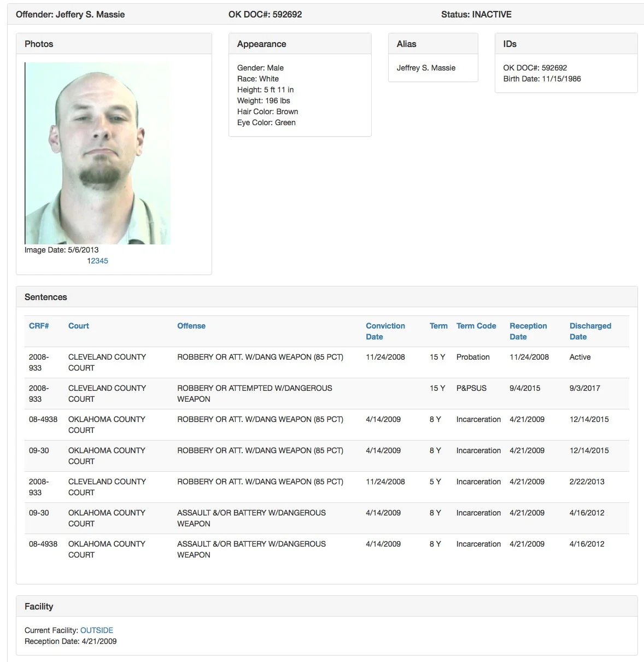Click reception date 9/4/2015
This screenshot has width=644, height=662.
[x=525, y=388]
